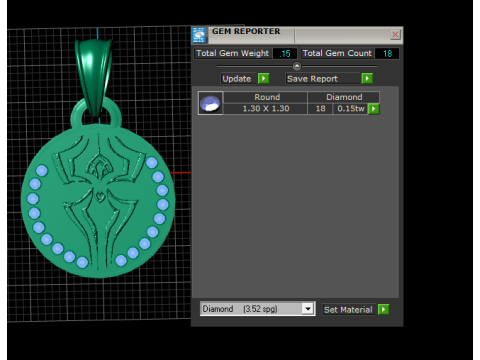
Task: Click the 1.30 X 1.30 size cell
Action: (266, 109)
